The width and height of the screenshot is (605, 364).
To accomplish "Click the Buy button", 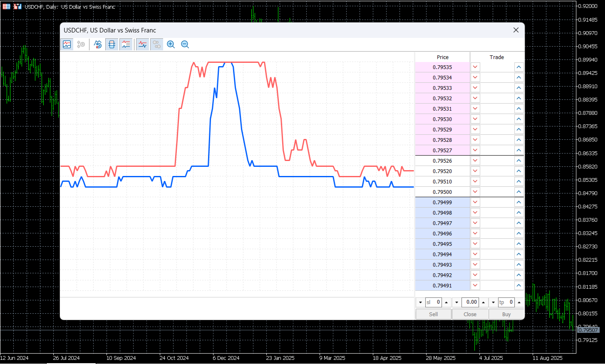I will pos(506,314).
